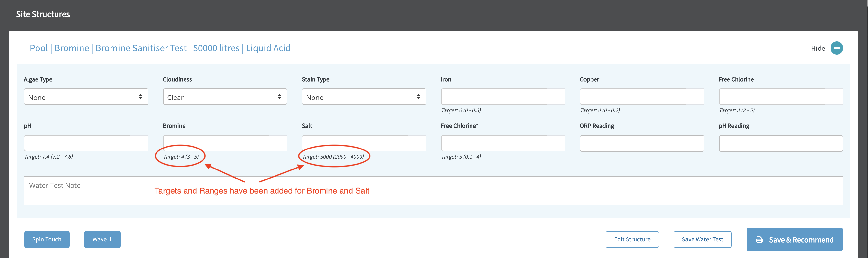Click the pH Reading input field
Screen dimensions: 868x258
[x=781, y=143]
